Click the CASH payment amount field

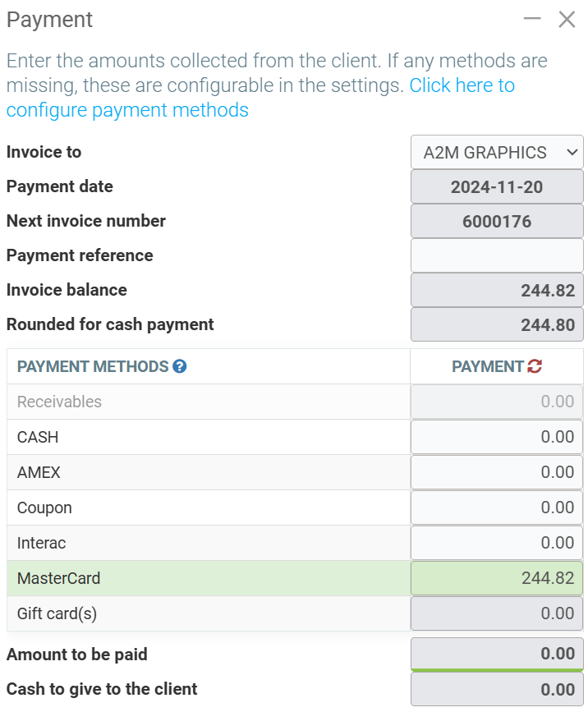[x=497, y=437]
